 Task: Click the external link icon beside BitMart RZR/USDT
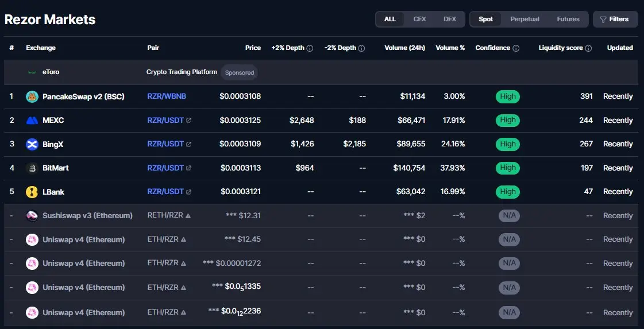[188, 168]
